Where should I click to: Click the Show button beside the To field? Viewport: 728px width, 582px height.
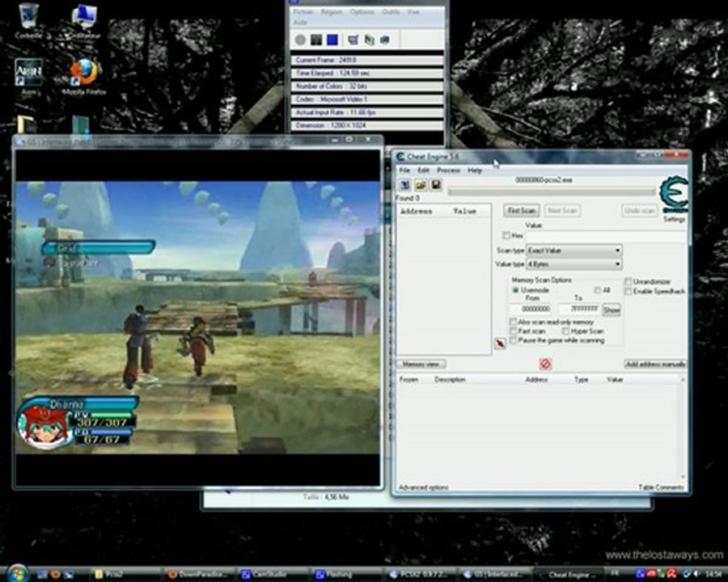pyautogui.click(x=612, y=310)
